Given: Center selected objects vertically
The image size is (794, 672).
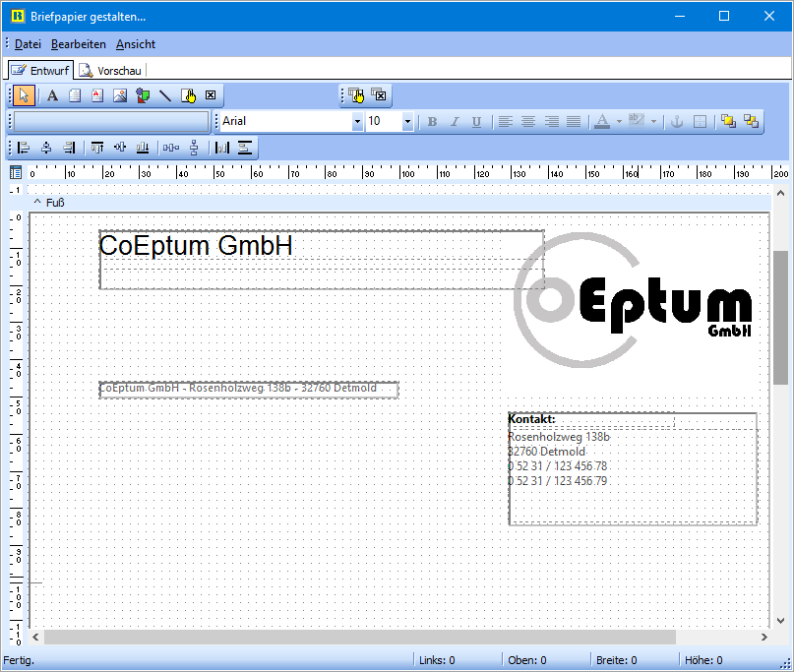Looking at the screenshot, I should coord(120,148).
